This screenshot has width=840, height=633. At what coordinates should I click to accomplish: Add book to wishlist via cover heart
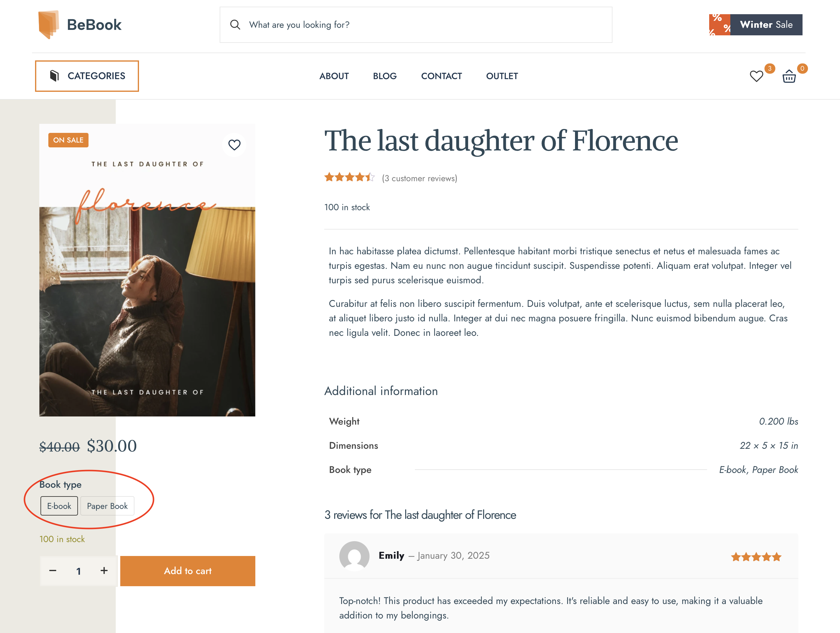click(234, 145)
